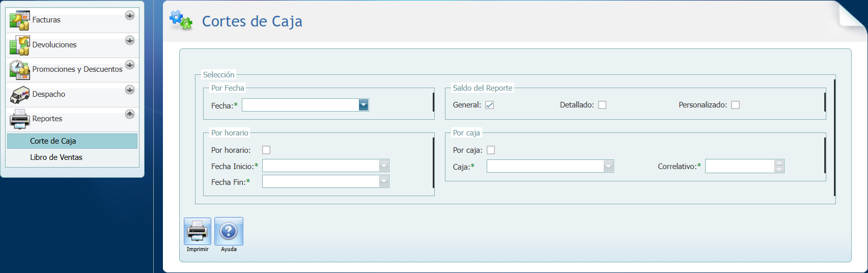Click the gears icon beside Cortes de Caja
Screen dimensions: 868x273
click(x=181, y=20)
